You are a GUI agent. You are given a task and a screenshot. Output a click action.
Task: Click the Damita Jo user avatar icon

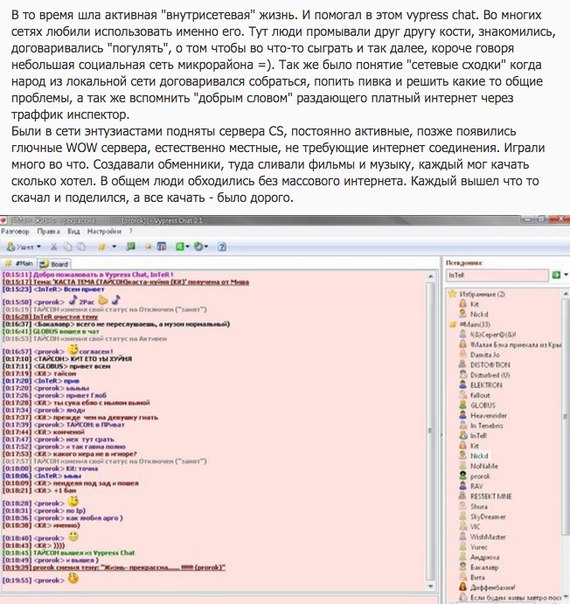(x=463, y=354)
